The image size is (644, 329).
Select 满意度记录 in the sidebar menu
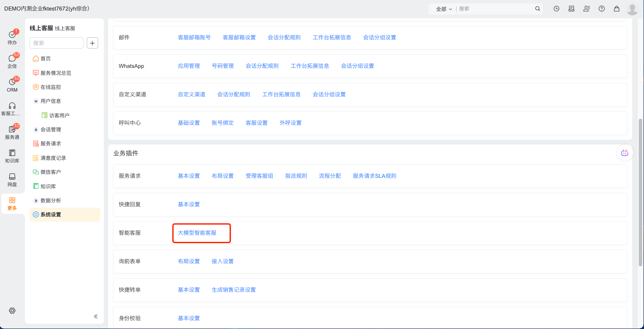click(53, 158)
